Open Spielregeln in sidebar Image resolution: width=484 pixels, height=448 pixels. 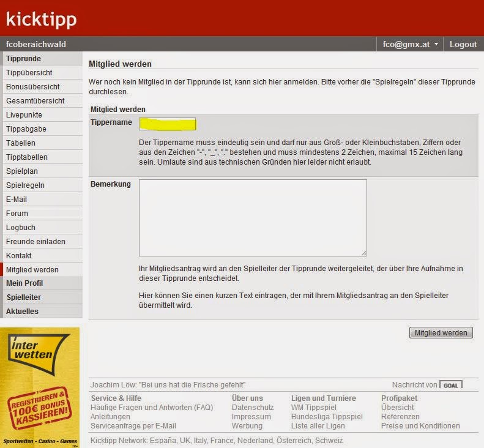tap(43, 185)
